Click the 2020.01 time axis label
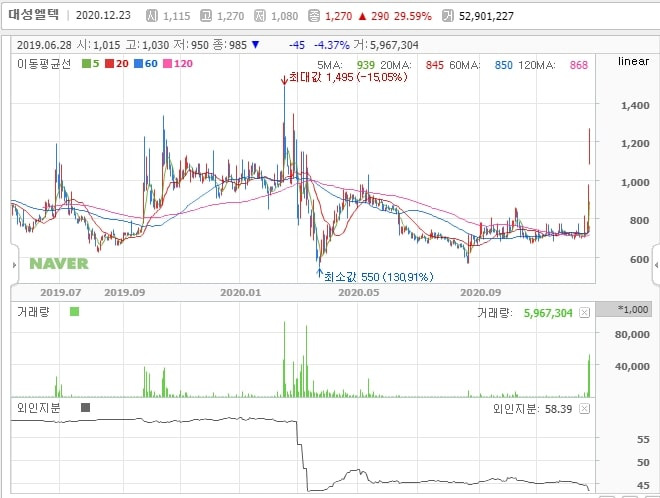660x498 pixels. 241,292
